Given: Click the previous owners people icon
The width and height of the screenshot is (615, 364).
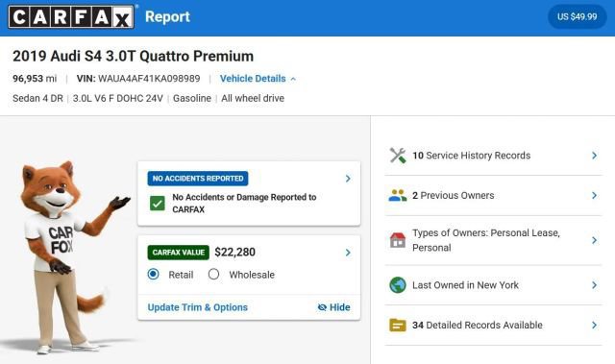Looking at the screenshot, I should point(397,196).
